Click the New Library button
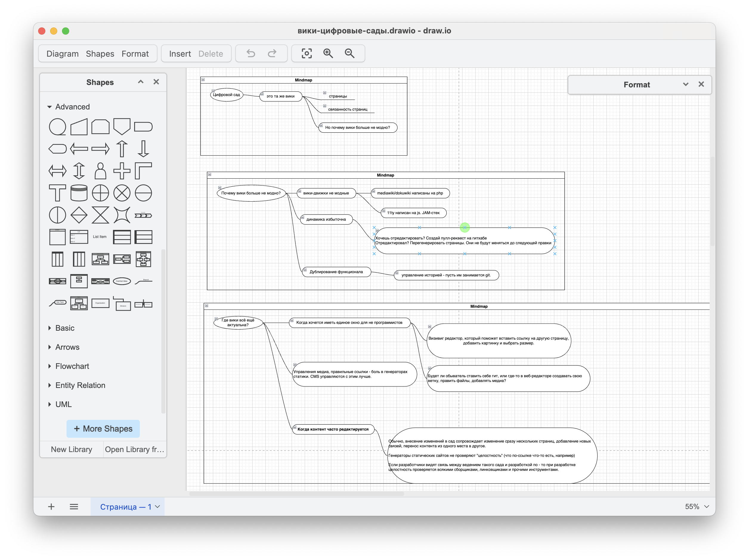This screenshot has width=749, height=560. [x=72, y=449]
